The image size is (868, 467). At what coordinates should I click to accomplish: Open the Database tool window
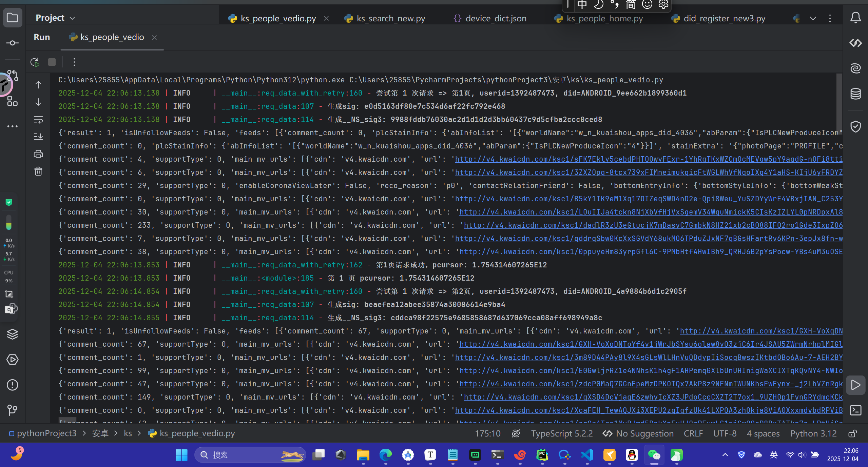coord(855,94)
